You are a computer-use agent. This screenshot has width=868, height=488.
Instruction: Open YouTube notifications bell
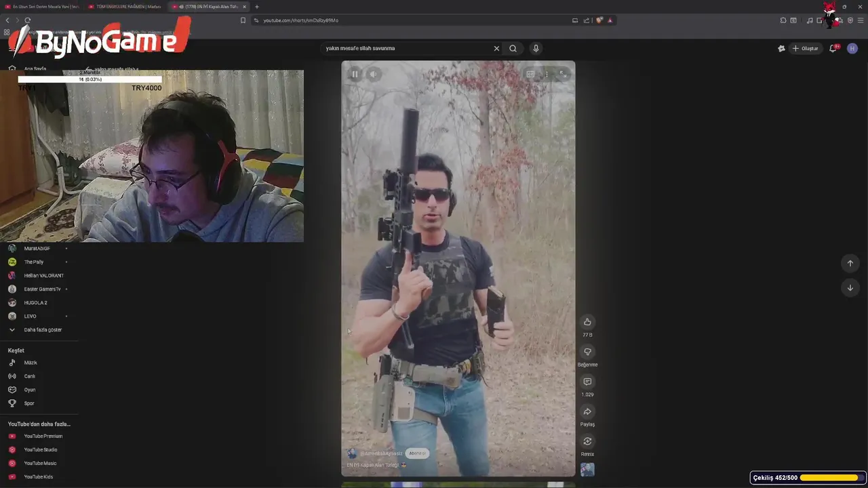coord(833,48)
